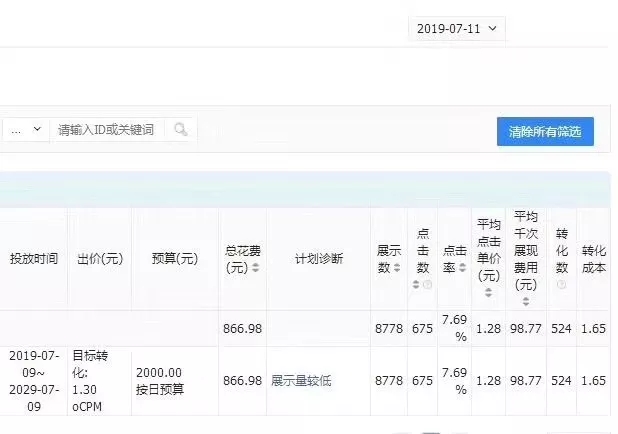Click the 转化成本 column header
This screenshot has height=434, width=618.
tap(594, 259)
